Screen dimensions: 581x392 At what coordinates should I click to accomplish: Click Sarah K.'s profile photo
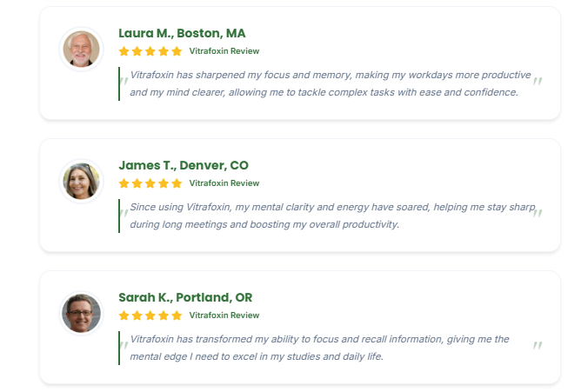81,313
